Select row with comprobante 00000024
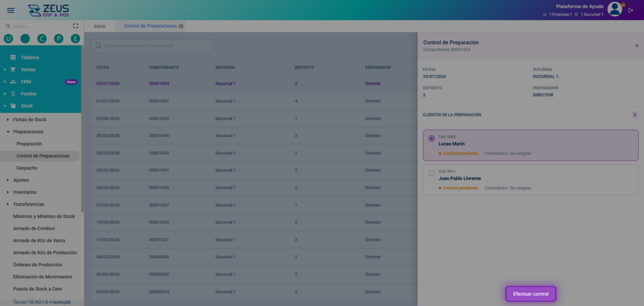 pos(254,292)
